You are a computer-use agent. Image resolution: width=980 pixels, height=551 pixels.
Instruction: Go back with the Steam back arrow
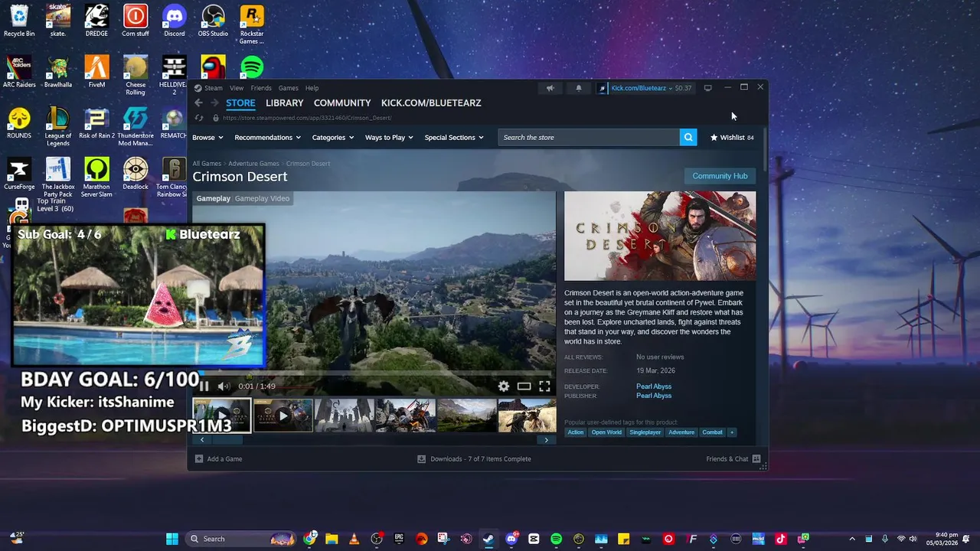tap(198, 103)
